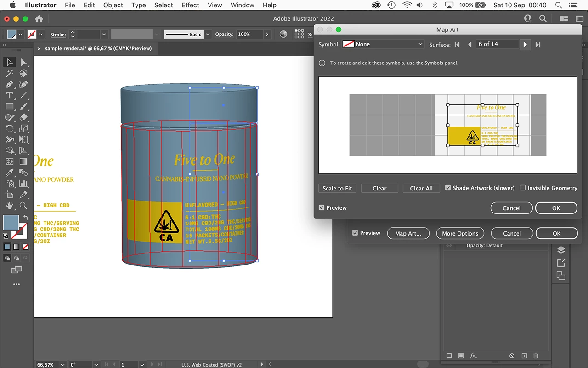This screenshot has height=368, width=588.
Task: Select the Artboard tool
Action: [x=9, y=195]
